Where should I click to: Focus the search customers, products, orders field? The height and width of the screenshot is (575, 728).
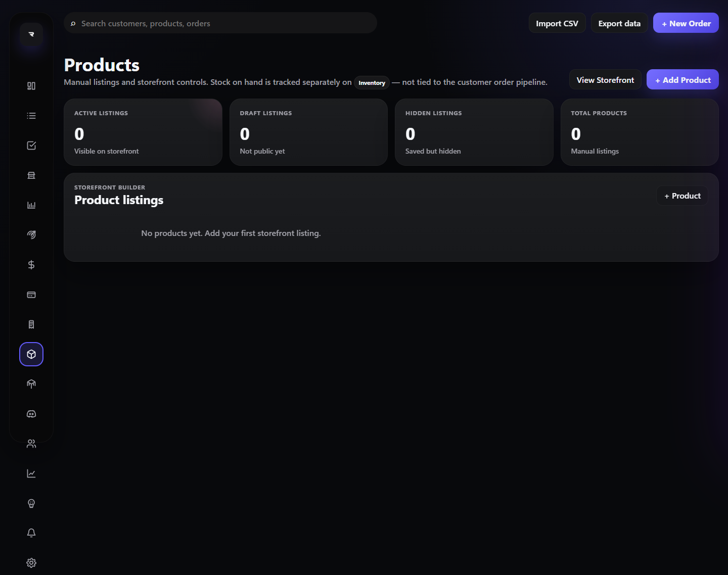pyautogui.click(x=220, y=23)
